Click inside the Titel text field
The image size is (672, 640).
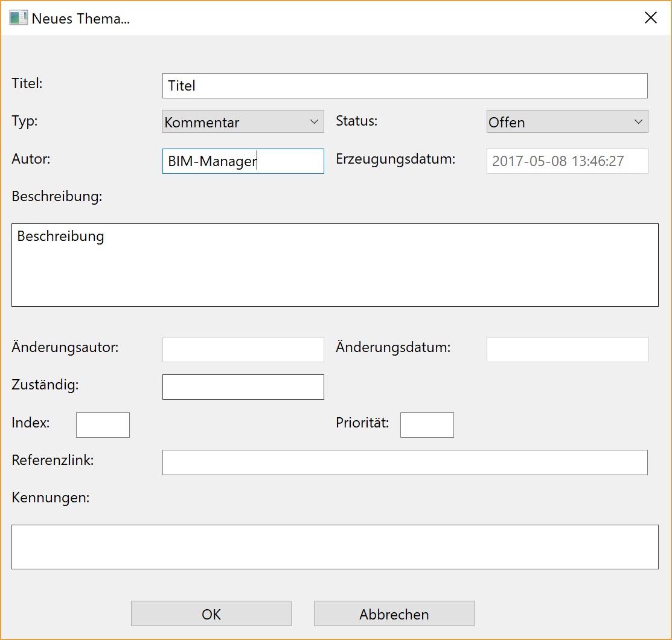[x=405, y=86]
